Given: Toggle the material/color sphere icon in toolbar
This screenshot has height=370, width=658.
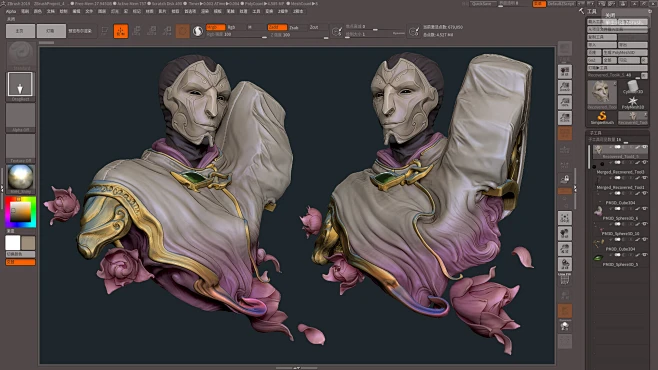Looking at the screenshot, I should (198, 31).
